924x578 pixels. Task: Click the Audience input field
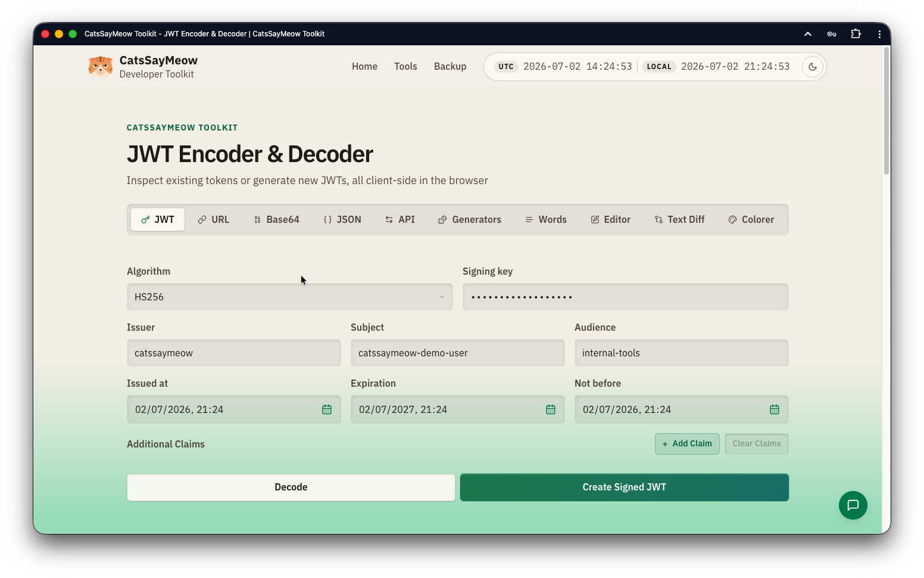[682, 353]
